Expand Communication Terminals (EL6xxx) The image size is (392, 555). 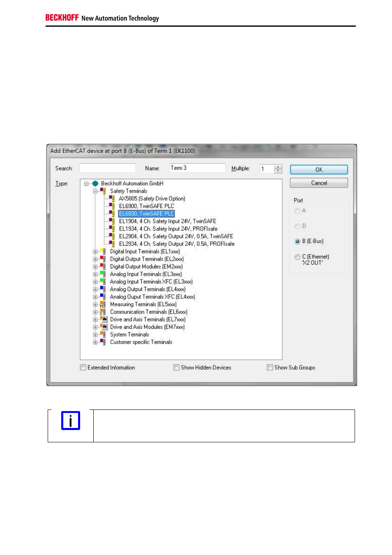(x=95, y=312)
